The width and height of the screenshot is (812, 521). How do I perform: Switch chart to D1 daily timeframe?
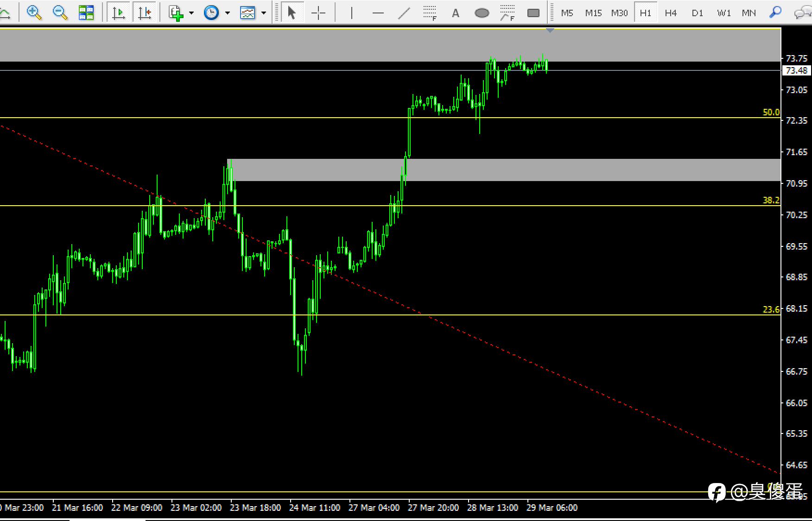(x=697, y=13)
